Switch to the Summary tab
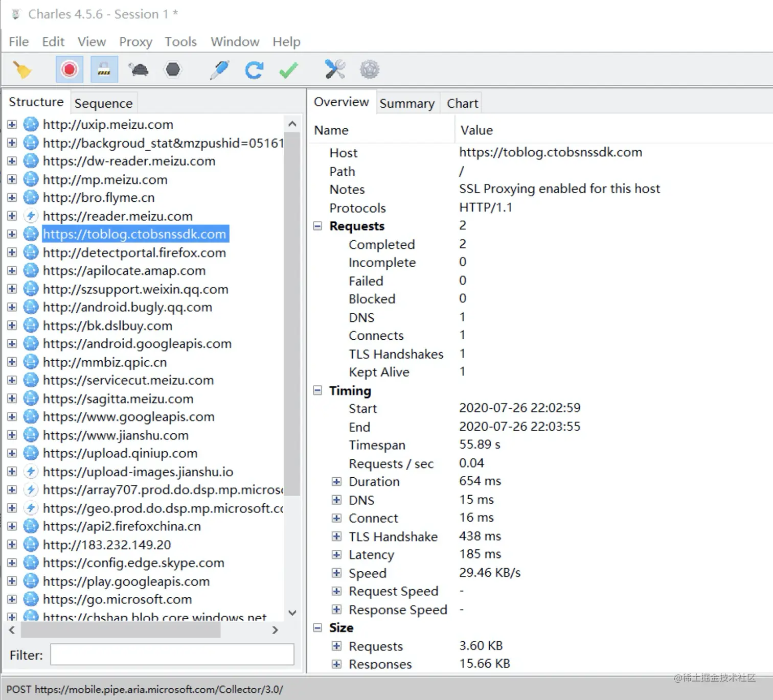The image size is (773, 700). 407,103
